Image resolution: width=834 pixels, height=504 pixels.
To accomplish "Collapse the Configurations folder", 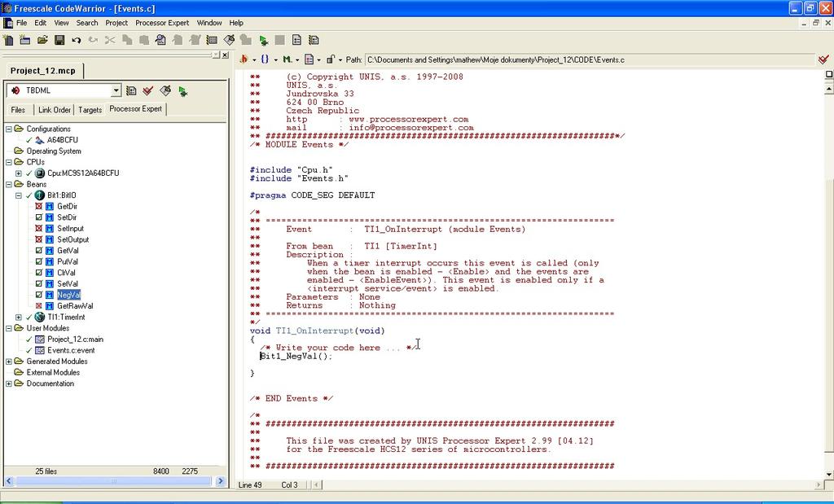I will [x=8, y=129].
